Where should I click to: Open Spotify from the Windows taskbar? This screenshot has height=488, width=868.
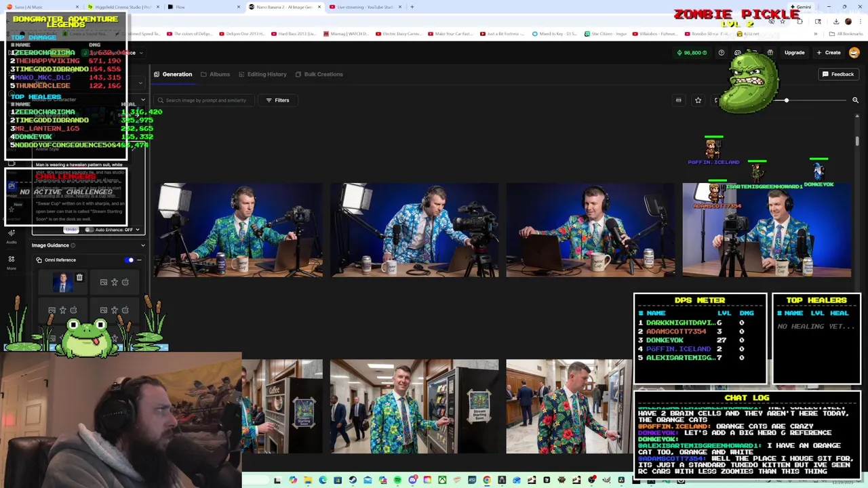point(397,481)
